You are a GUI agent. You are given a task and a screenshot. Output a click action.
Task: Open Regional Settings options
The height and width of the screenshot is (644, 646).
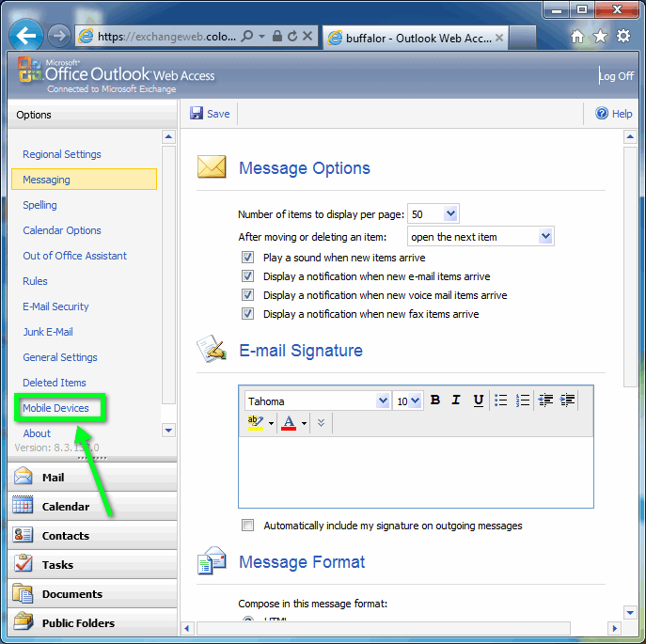click(62, 154)
